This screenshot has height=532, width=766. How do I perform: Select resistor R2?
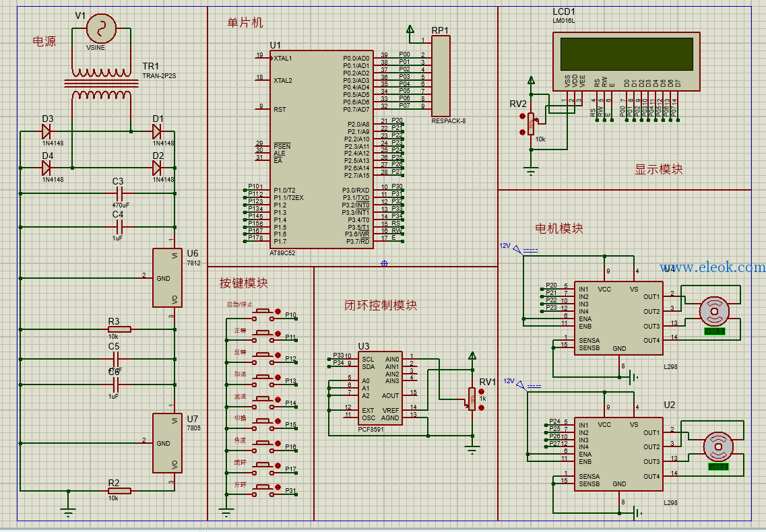tap(119, 490)
